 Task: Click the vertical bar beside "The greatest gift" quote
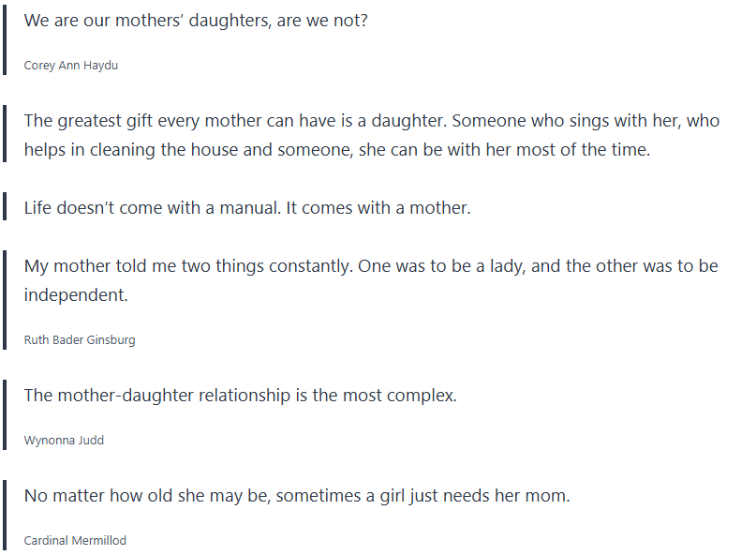point(6,135)
